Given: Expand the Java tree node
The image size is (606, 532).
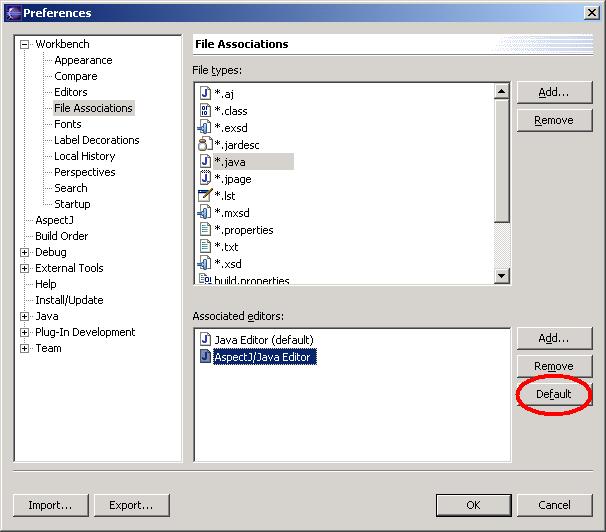Looking at the screenshot, I should pos(24,316).
